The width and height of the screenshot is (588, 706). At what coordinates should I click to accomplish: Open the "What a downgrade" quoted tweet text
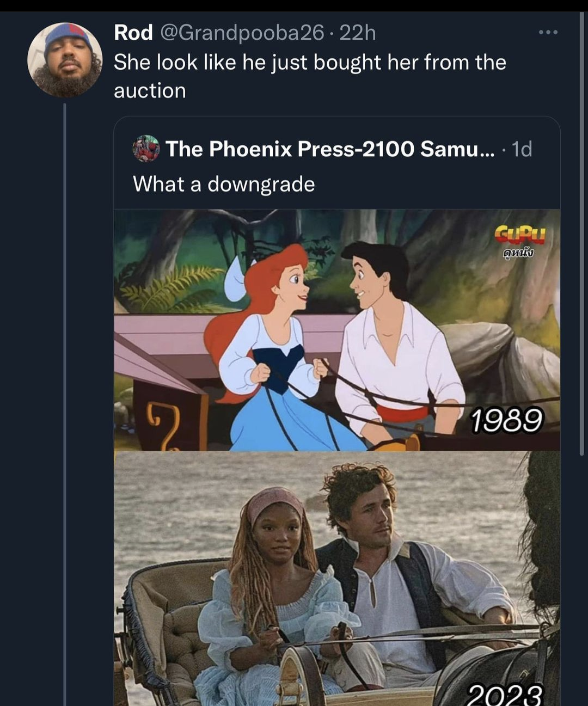pyautogui.click(x=224, y=184)
